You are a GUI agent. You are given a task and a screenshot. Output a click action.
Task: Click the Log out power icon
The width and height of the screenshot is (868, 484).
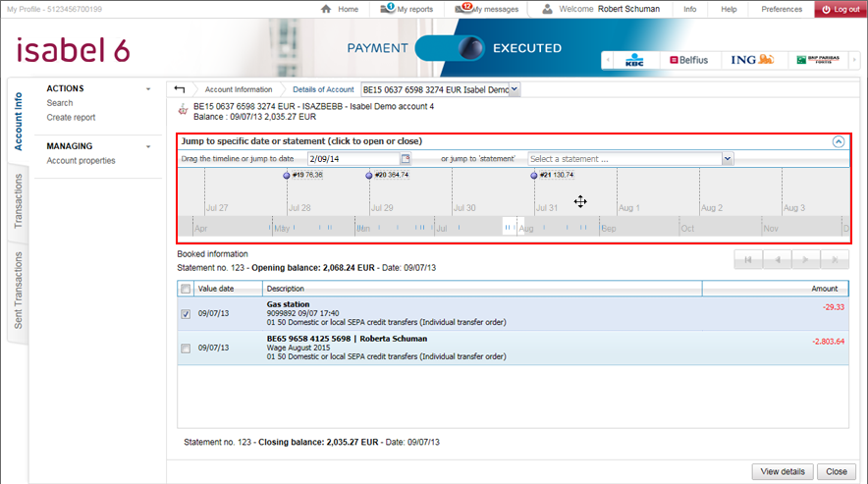[x=826, y=10]
